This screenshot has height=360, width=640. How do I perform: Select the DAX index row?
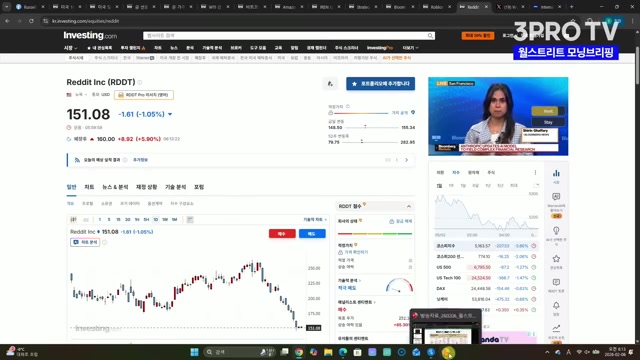click(x=486, y=289)
